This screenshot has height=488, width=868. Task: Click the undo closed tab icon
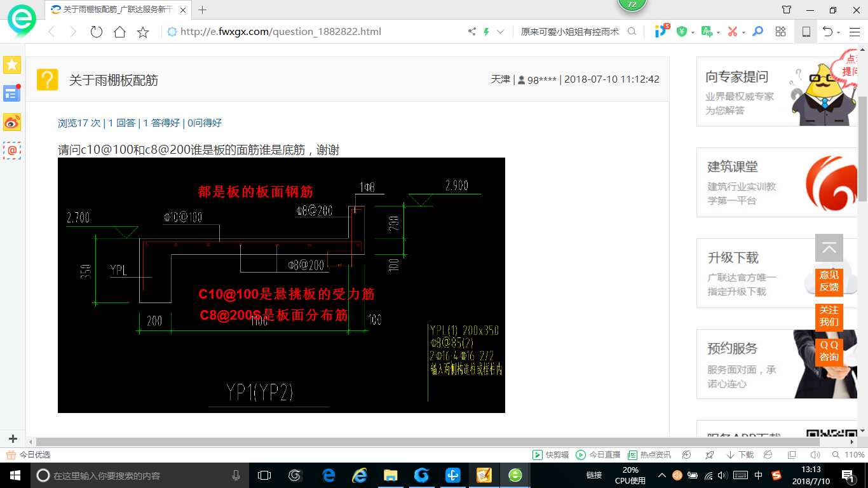coord(827,31)
